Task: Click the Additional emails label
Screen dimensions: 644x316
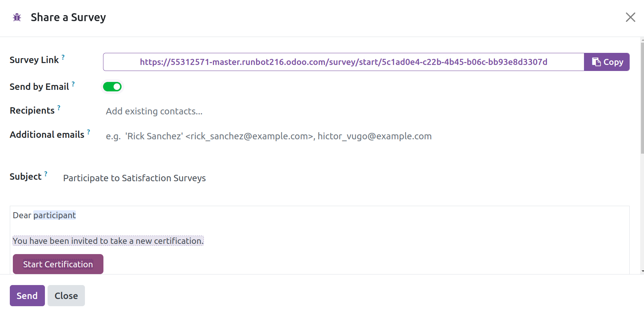Action: coord(47,135)
